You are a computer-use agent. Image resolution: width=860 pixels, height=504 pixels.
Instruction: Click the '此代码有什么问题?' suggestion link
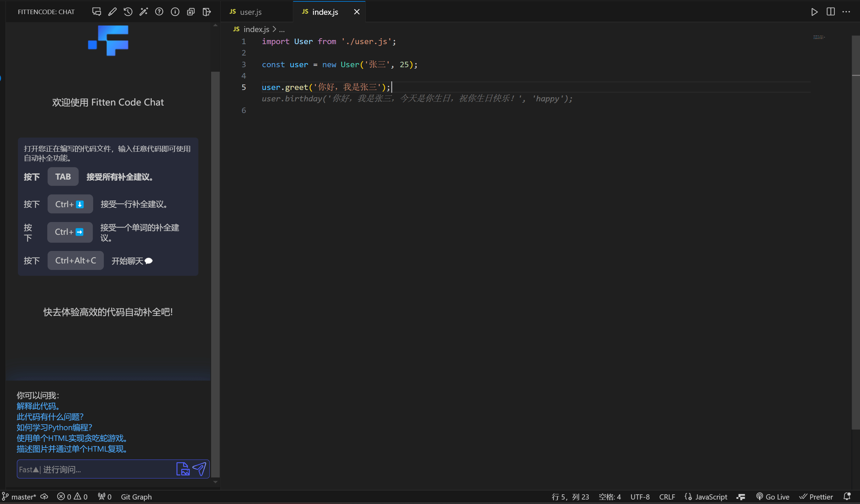pyautogui.click(x=50, y=417)
